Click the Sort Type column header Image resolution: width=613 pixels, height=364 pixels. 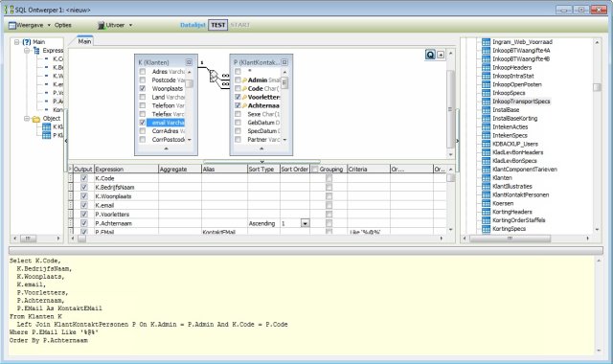(263, 170)
